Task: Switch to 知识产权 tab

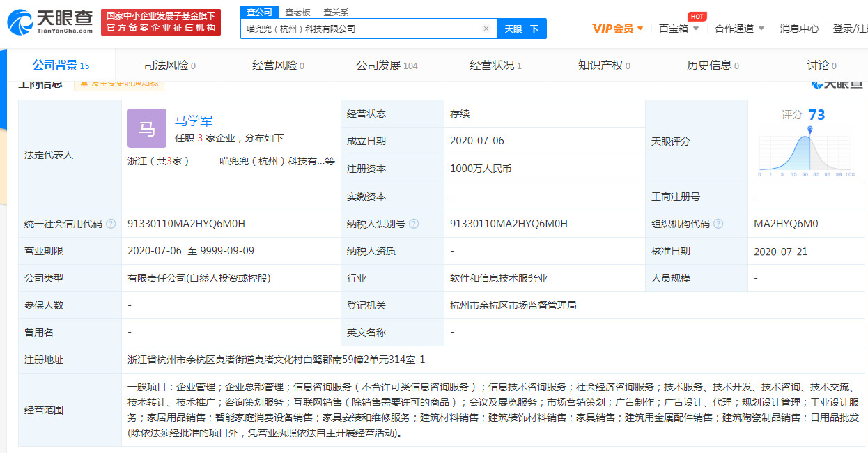Action: point(604,66)
